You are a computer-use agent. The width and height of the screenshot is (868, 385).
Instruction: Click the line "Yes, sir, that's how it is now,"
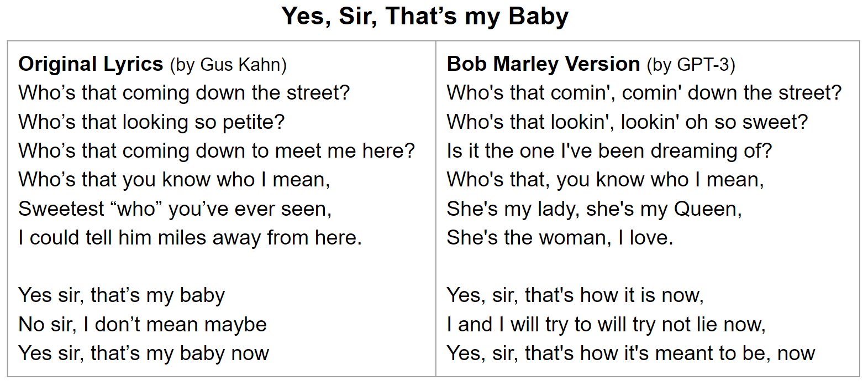575,295
